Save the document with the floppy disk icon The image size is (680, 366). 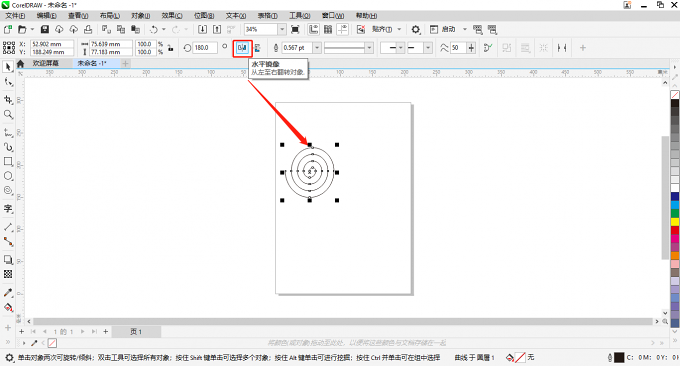coord(45,29)
